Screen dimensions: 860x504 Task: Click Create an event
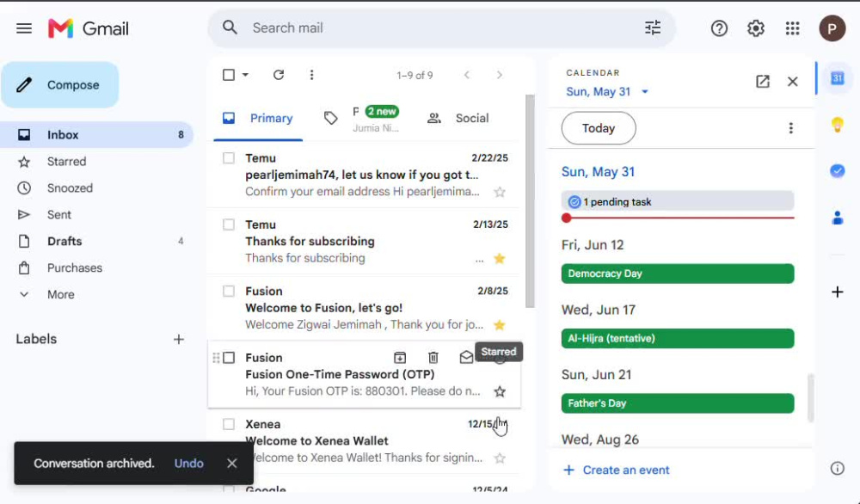tap(616, 470)
